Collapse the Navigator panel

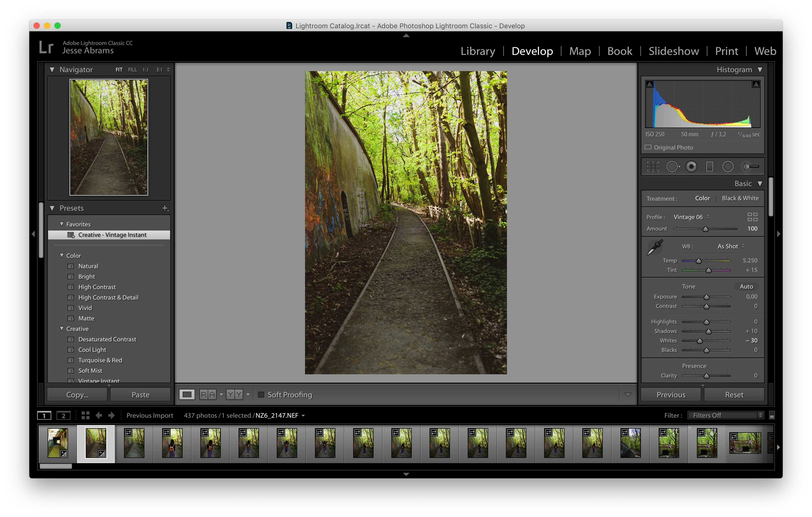pyautogui.click(x=52, y=70)
